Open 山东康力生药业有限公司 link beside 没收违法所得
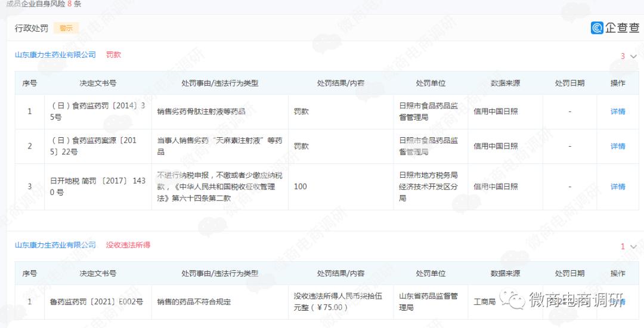Image resolution: width=644 pixels, height=328 pixels. tap(55, 245)
